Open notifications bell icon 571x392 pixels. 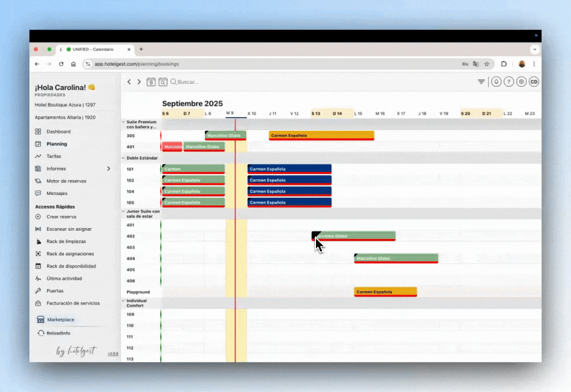(496, 82)
